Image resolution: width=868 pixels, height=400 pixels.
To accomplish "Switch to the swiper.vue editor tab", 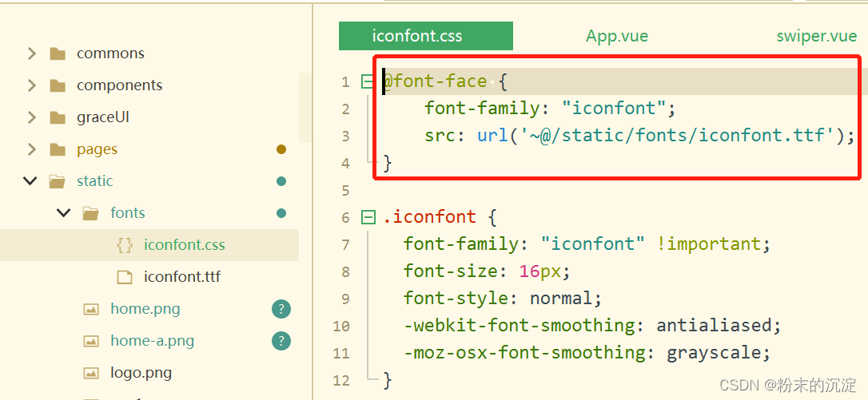I will (817, 37).
